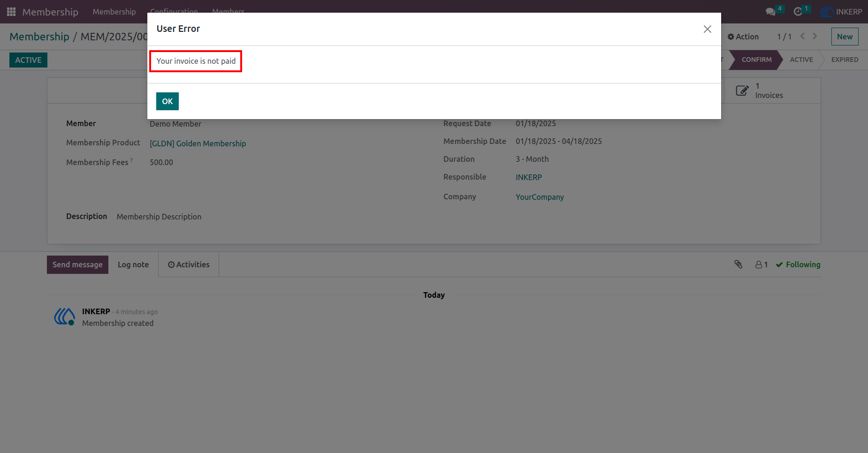The width and height of the screenshot is (868, 453).
Task: Open the INKERP responsible link
Action: click(529, 177)
